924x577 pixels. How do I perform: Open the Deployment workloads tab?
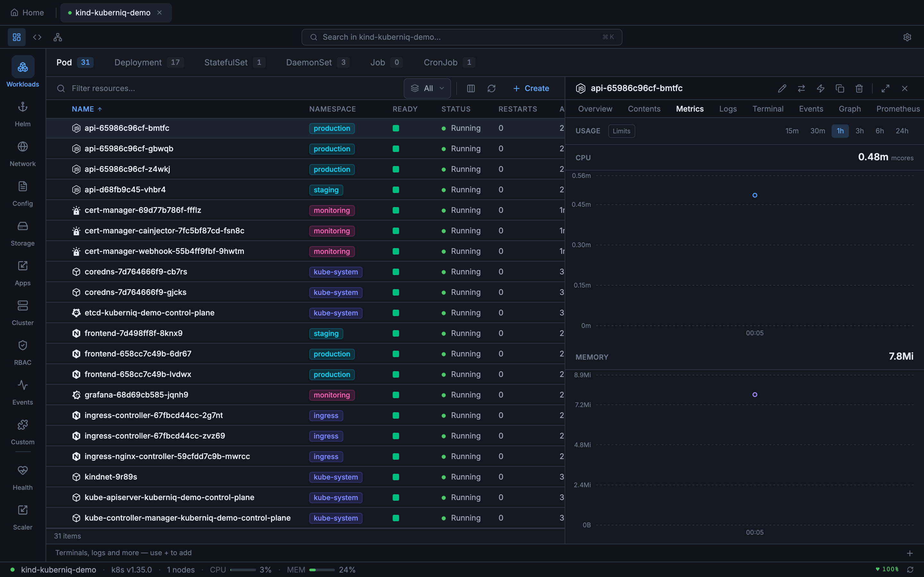tap(138, 62)
